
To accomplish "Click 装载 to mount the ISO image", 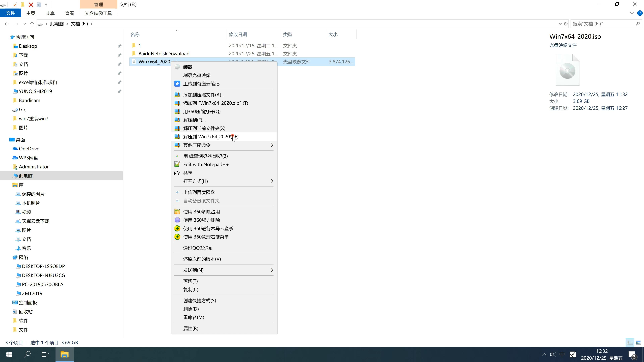I will coord(187,67).
